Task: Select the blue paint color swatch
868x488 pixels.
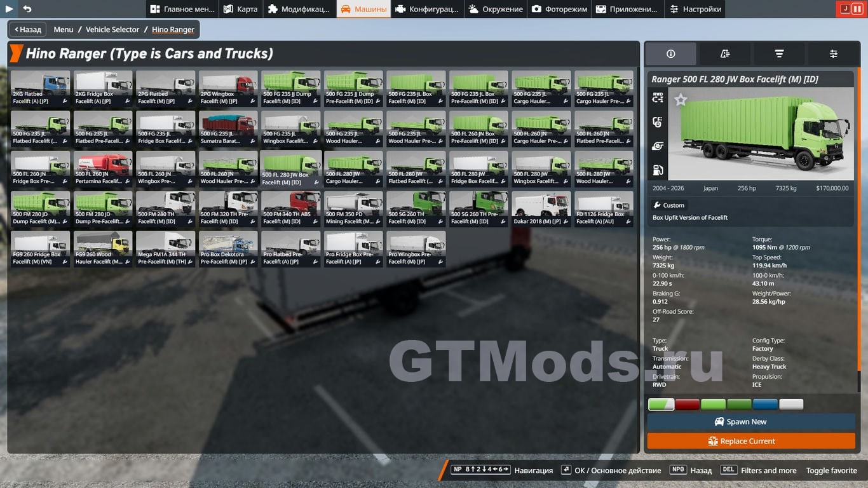Action: point(765,404)
